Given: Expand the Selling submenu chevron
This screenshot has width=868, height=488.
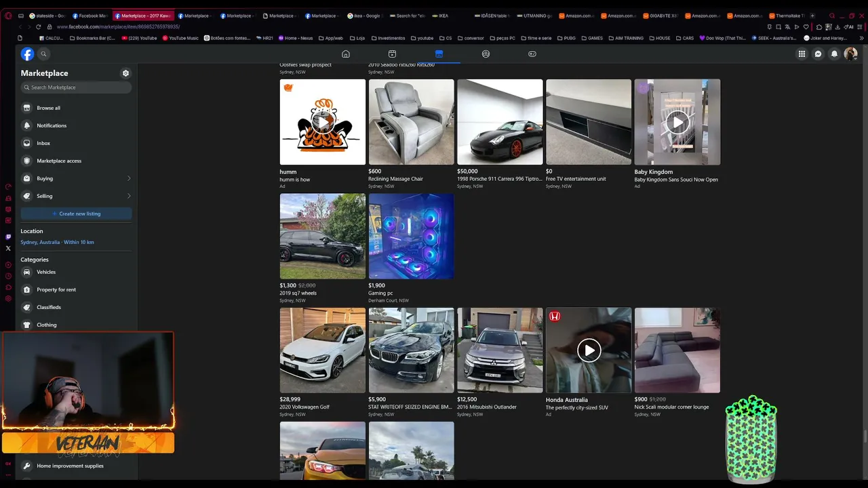Looking at the screenshot, I should pos(129,196).
